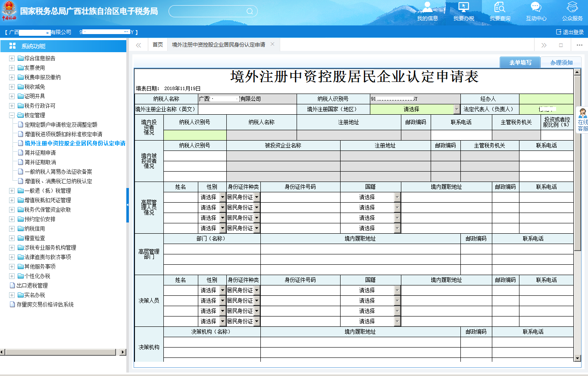This screenshot has width=588, height=376.
Task: Expand 纳税信用 tree node
Action: (12, 229)
